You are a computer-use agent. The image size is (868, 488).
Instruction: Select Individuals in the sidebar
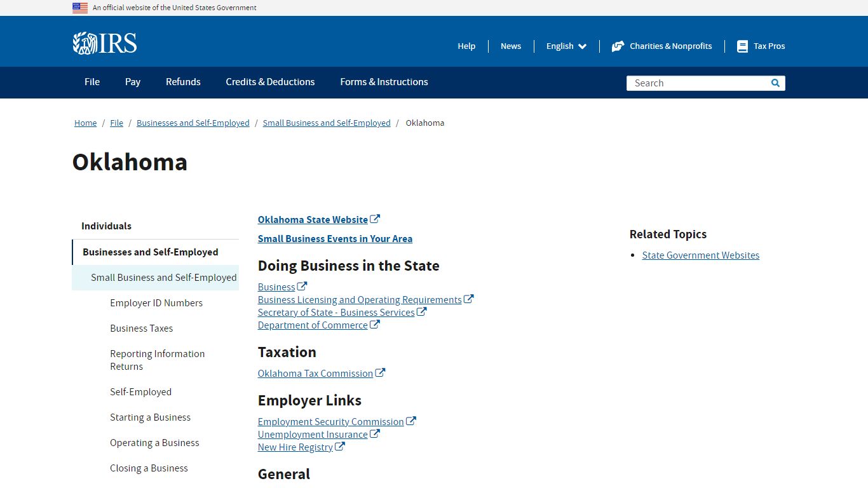point(106,226)
